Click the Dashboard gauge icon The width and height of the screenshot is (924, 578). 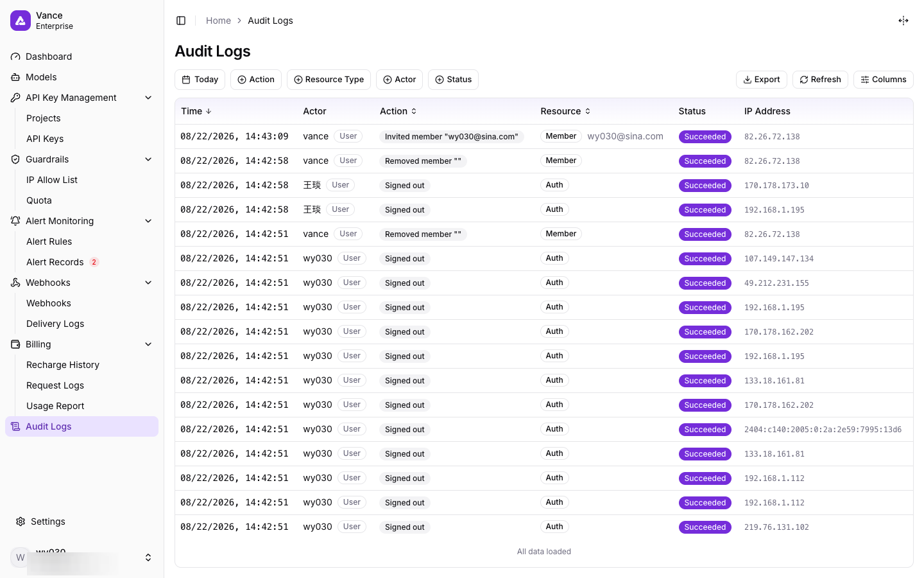pos(15,57)
